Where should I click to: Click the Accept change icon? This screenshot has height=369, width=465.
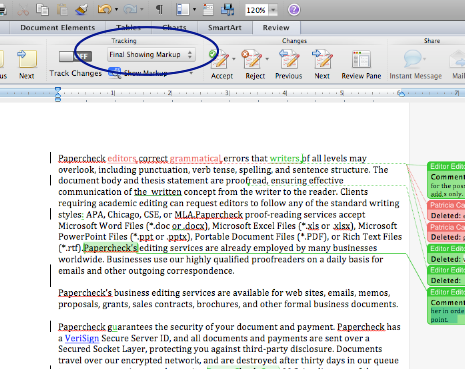tap(220, 59)
